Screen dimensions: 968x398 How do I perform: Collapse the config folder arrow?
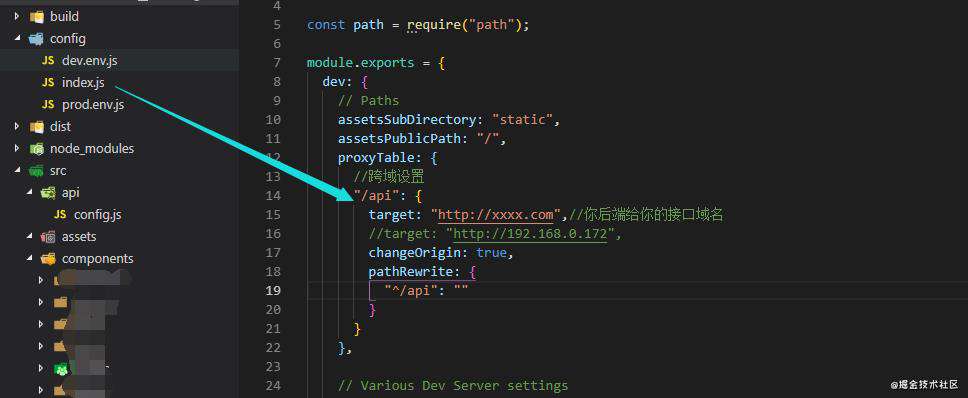point(17,39)
